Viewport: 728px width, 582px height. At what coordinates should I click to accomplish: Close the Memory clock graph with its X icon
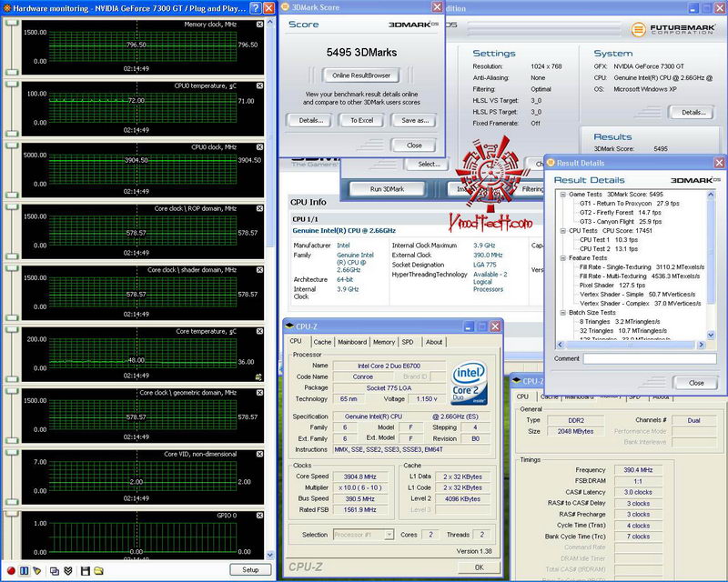[259, 25]
